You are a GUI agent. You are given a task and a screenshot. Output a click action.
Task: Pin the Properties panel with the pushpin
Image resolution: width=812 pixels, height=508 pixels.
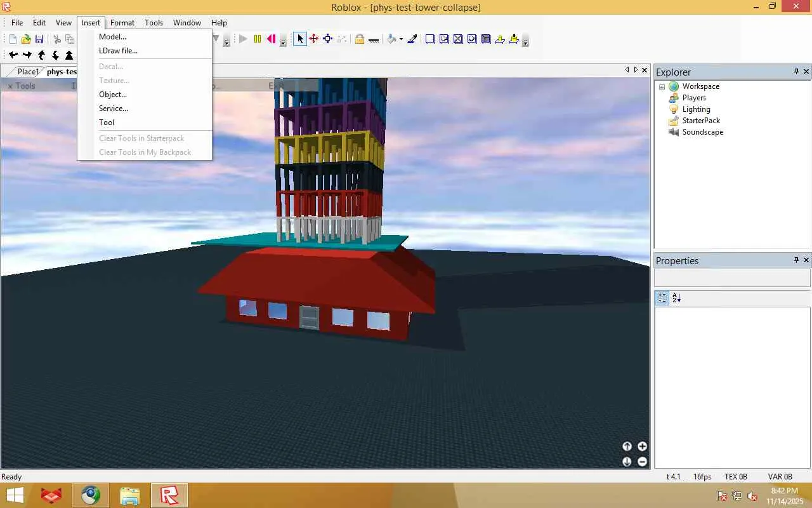click(796, 260)
